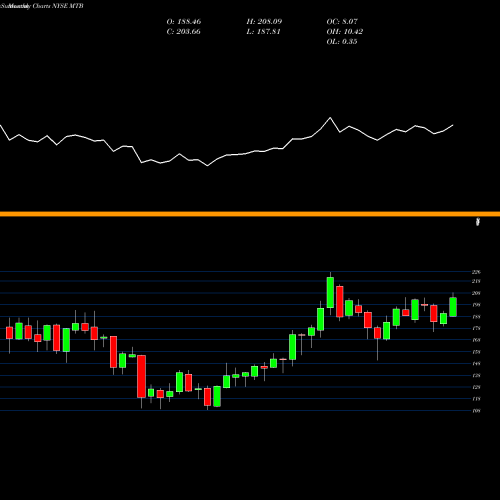Click the 'H: 208.09' high value

pos(264,22)
